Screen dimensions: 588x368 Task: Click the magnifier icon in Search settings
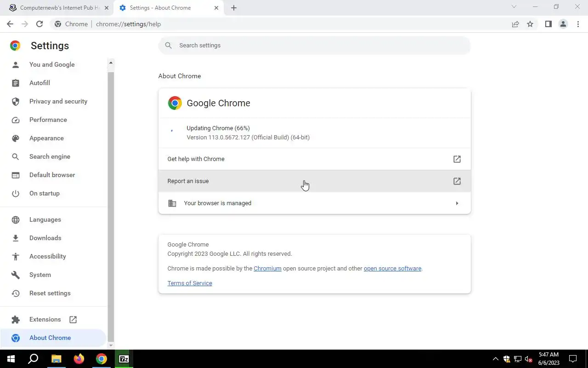[x=168, y=45]
